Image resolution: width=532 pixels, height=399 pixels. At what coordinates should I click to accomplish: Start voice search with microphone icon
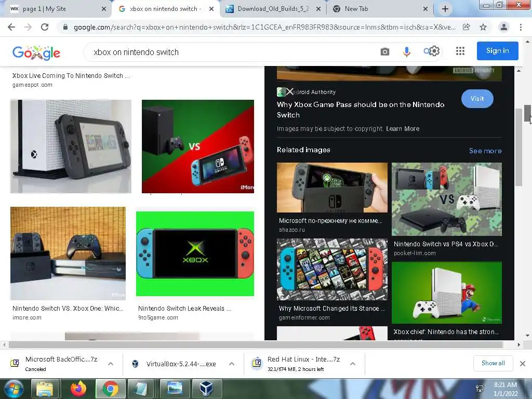(406, 52)
